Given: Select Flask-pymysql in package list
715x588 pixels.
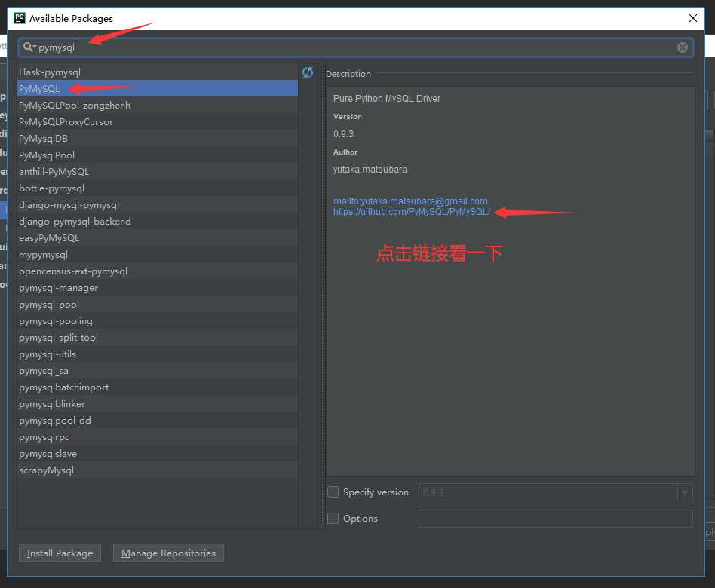Looking at the screenshot, I should tap(158, 72).
